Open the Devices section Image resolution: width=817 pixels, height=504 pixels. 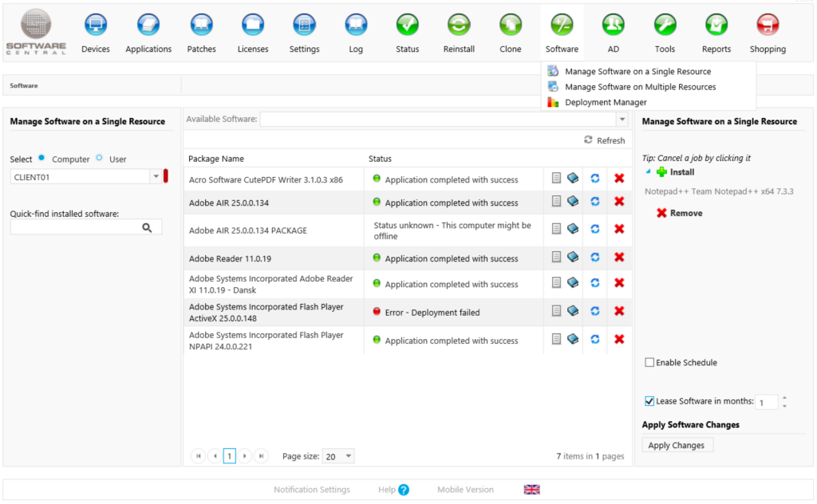pyautogui.click(x=96, y=33)
